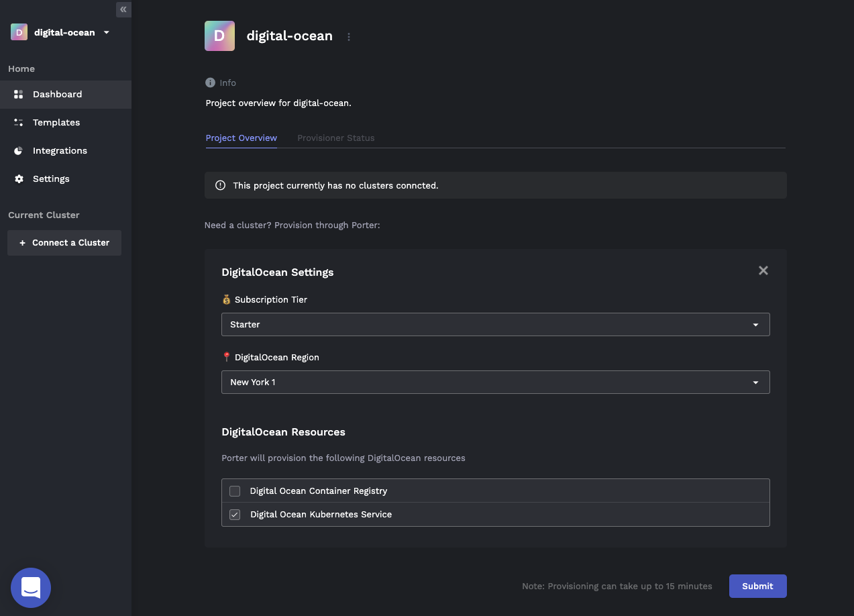Screen dimensions: 854x616
Task: Open the project switcher dropdown arrow
Action: coord(107,32)
